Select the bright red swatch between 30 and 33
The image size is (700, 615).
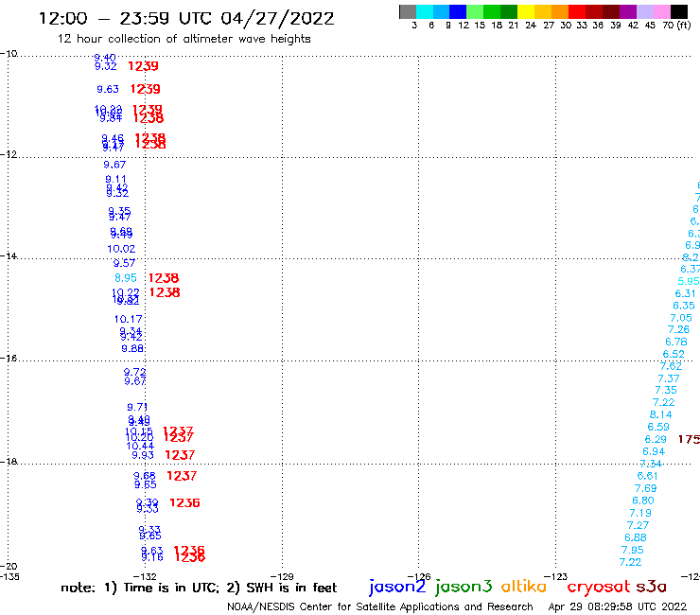(x=577, y=11)
